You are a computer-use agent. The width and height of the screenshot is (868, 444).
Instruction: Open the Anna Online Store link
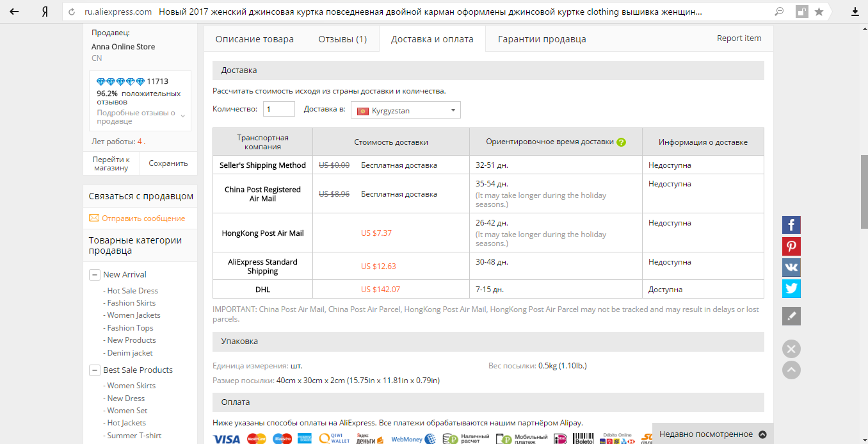(x=124, y=47)
